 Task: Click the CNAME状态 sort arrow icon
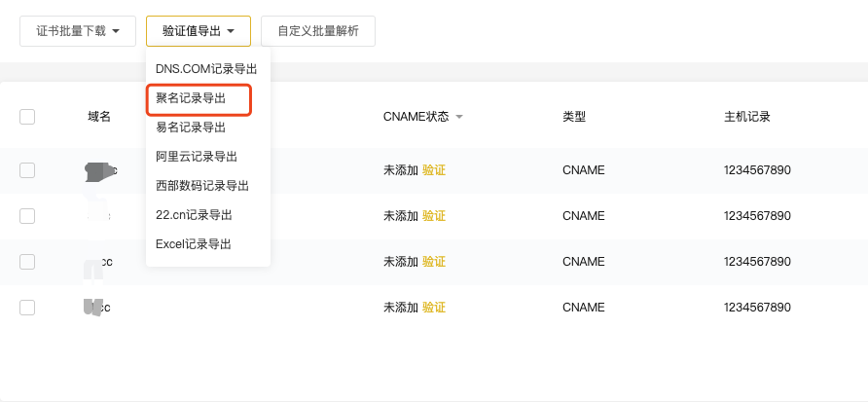point(458,118)
